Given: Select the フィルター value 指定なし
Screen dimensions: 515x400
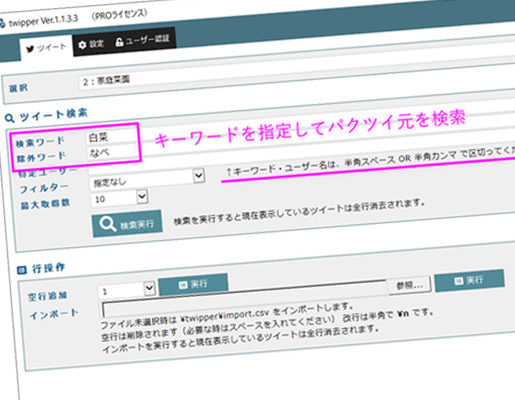Looking at the screenshot, I should tap(110, 182).
